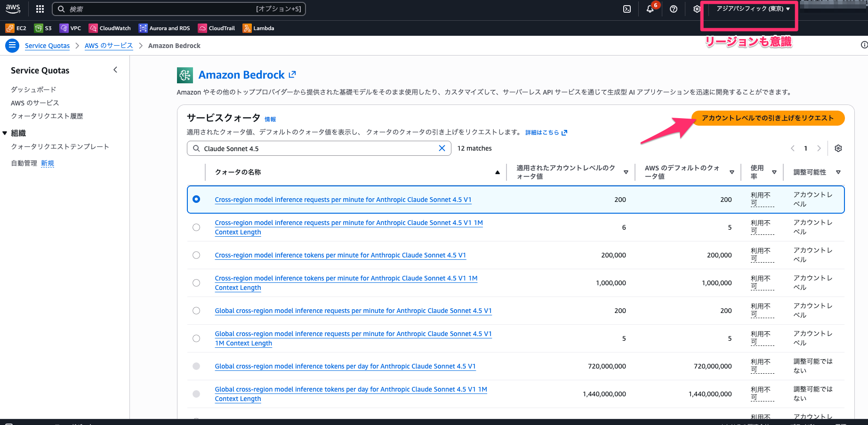Click アカウントレベルでの引き上げをリクエスト button
Image resolution: width=868 pixels, height=425 pixels.
click(x=768, y=118)
